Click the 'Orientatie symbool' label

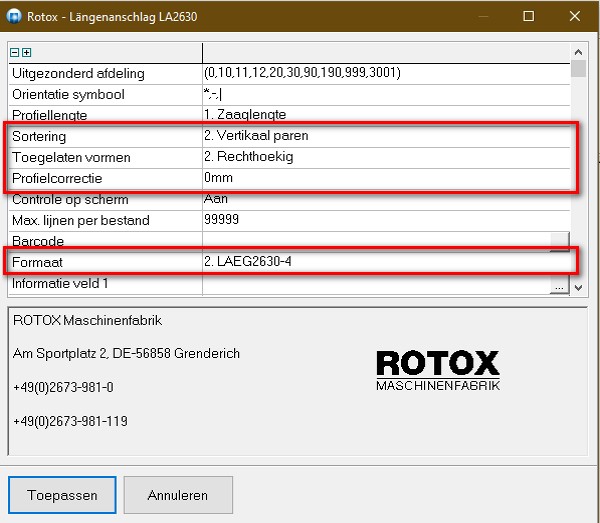[x=68, y=94]
